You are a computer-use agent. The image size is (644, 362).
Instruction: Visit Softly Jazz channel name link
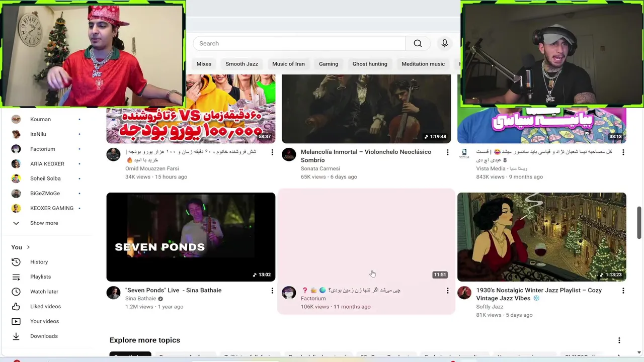point(490,307)
